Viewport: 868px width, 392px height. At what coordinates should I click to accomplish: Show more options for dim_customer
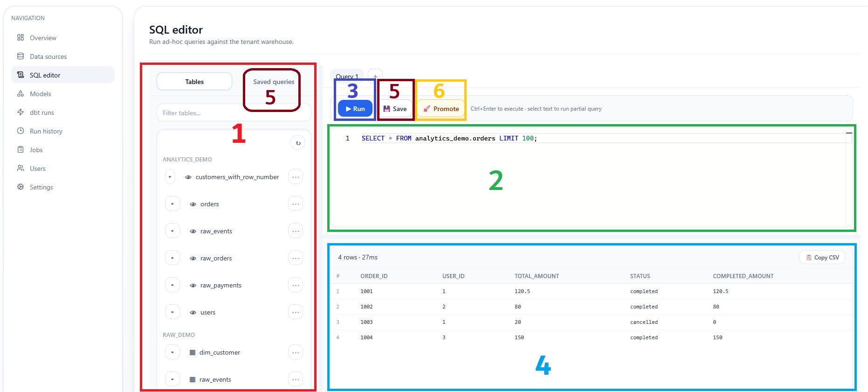point(296,352)
